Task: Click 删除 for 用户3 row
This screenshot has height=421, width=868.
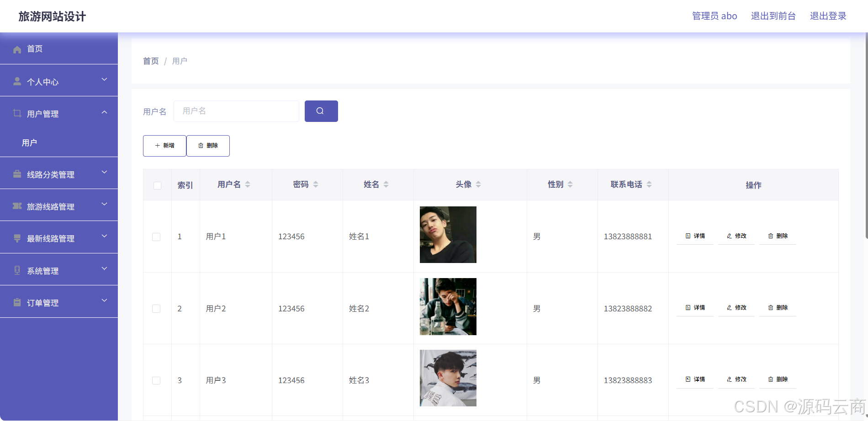Action: [778, 379]
